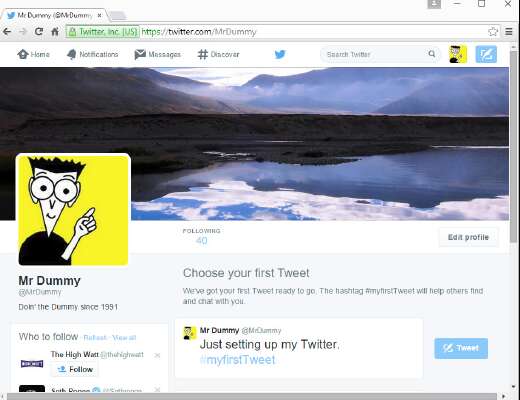Click the bio text Doin' the Dummy since 1991

coord(68,307)
